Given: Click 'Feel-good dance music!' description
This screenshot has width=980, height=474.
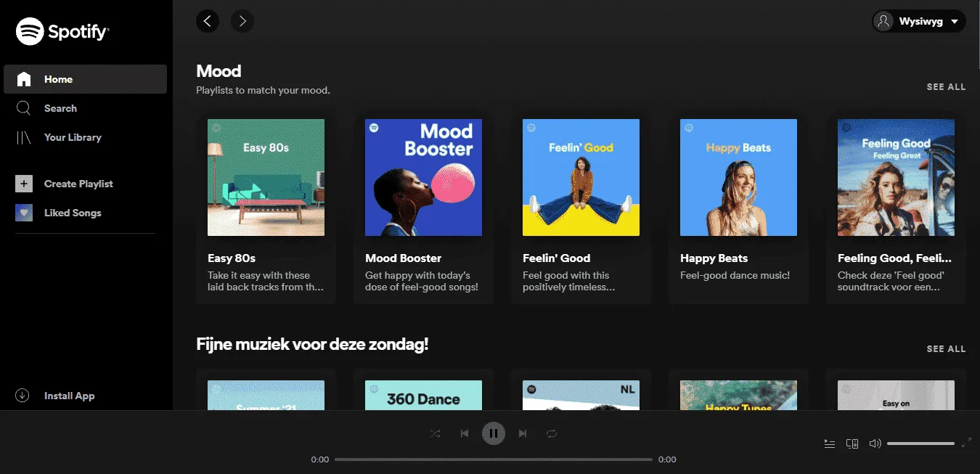Looking at the screenshot, I should [735, 275].
